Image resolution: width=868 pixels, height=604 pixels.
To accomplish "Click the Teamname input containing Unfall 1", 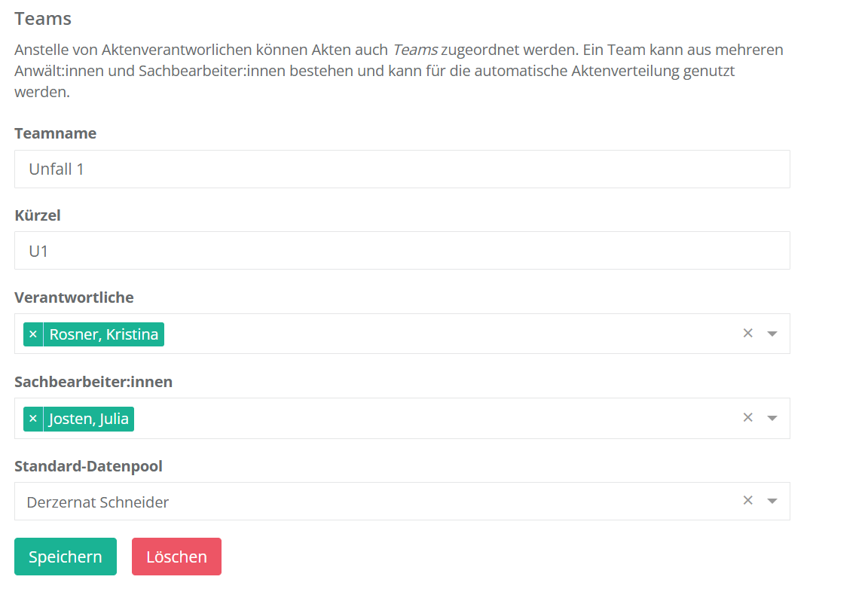I will coord(402,169).
